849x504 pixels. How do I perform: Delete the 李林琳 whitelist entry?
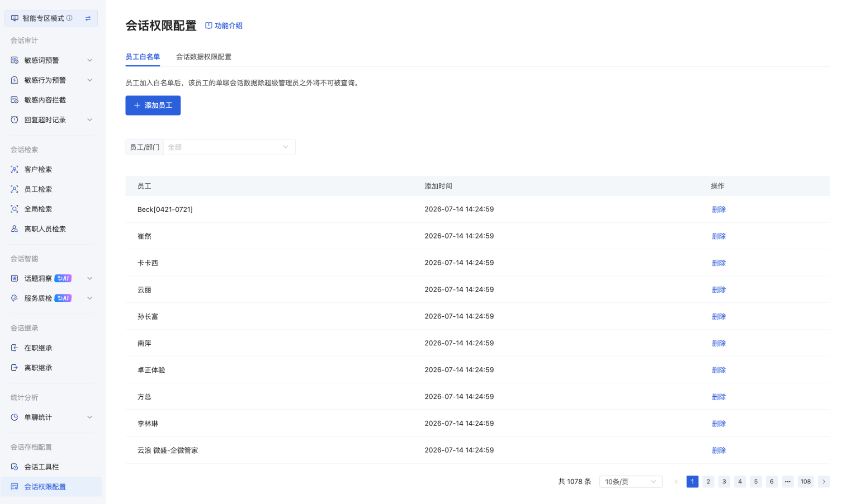coord(719,424)
